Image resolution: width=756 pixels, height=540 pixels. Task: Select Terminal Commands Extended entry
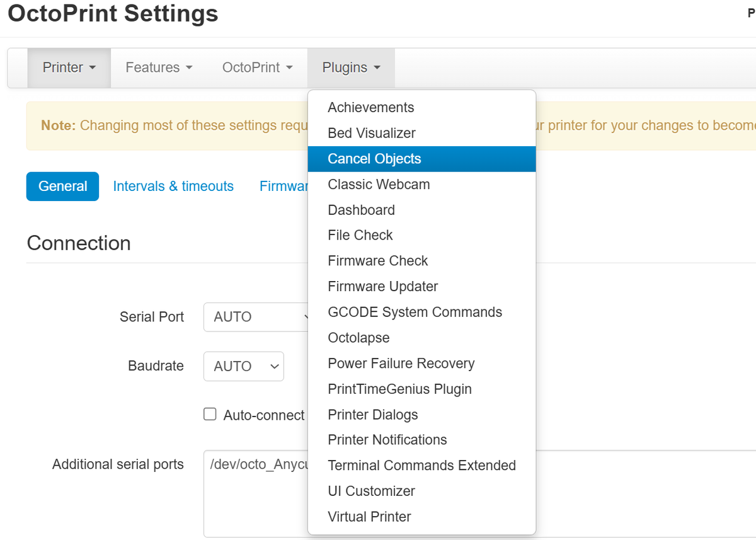(421, 466)
